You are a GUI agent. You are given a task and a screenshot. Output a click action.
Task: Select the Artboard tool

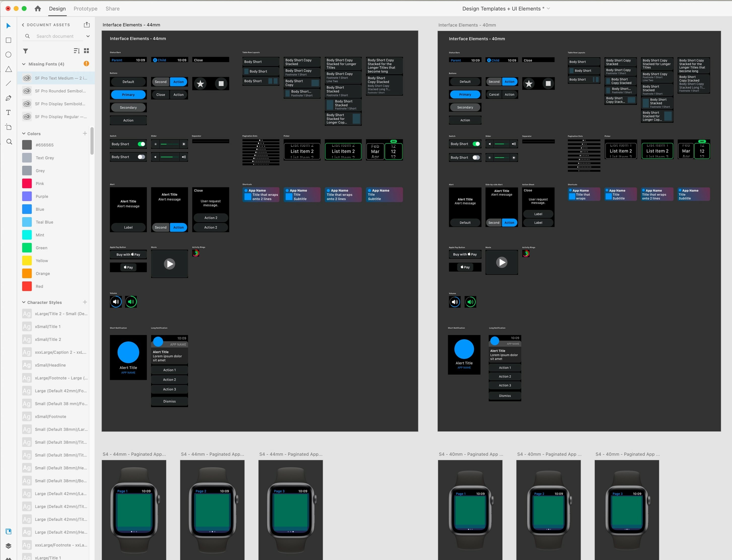coord(8,127)
